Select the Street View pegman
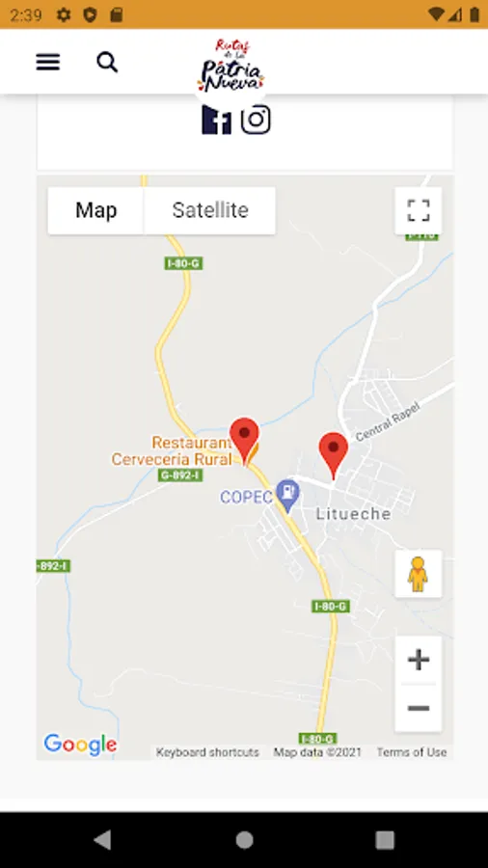Viewport: 488px width, 868px height. 418,574
